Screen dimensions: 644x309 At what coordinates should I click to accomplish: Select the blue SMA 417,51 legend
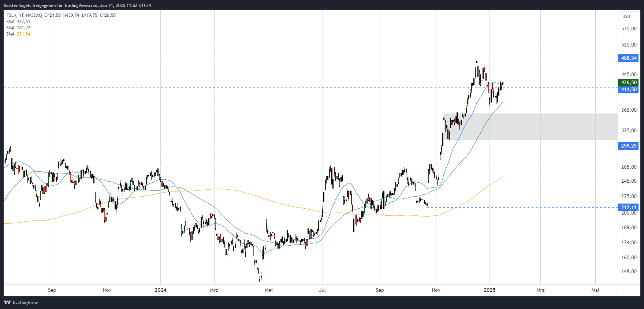[x=18, y=22]
